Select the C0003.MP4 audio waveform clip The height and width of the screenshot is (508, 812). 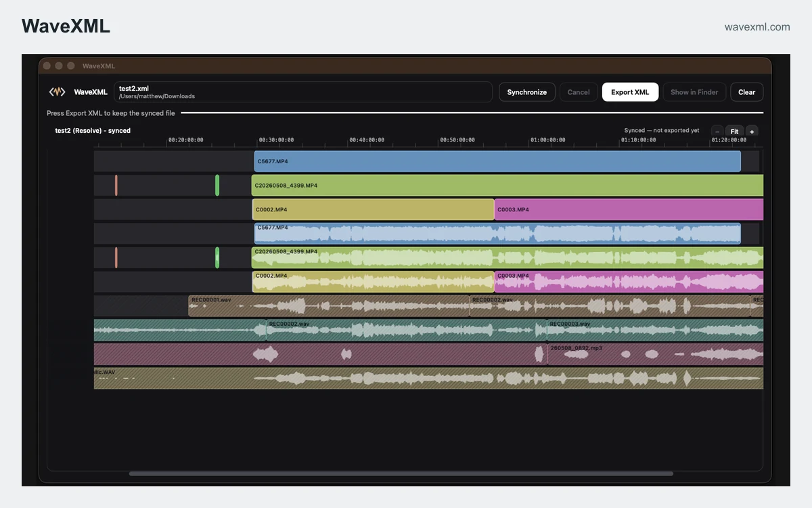(x=629, y=282)
